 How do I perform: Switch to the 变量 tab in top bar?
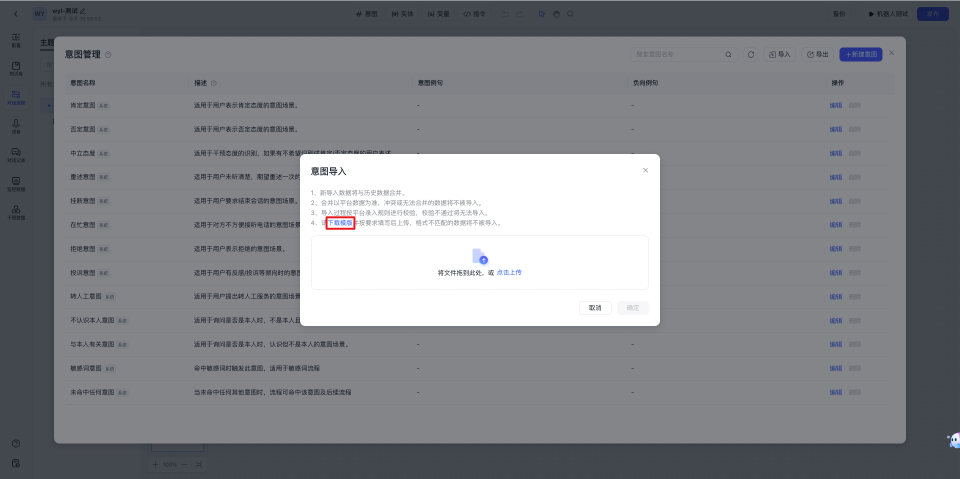[x=438, y=14]
